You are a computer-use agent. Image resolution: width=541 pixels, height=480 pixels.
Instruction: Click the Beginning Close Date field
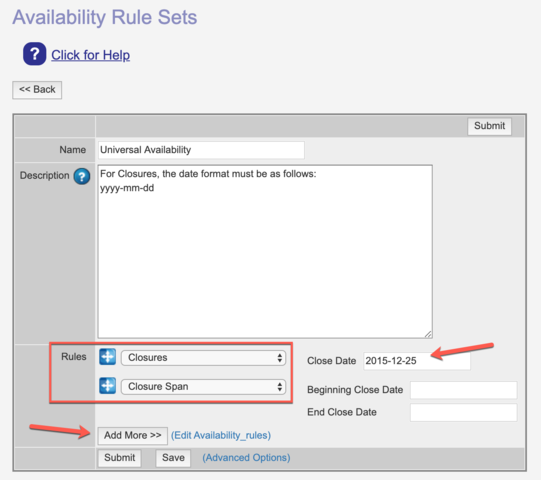tap(464, 390)
